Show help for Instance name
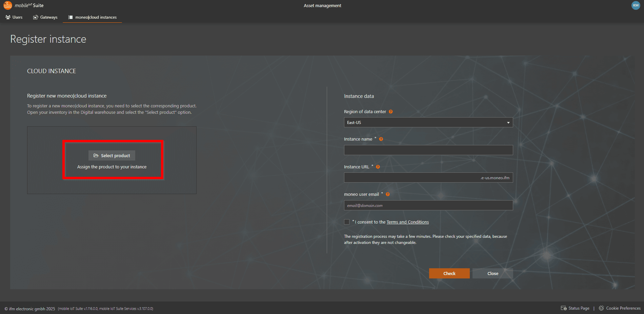This screenshot has height=314, width=644. (x=381, y=139)
